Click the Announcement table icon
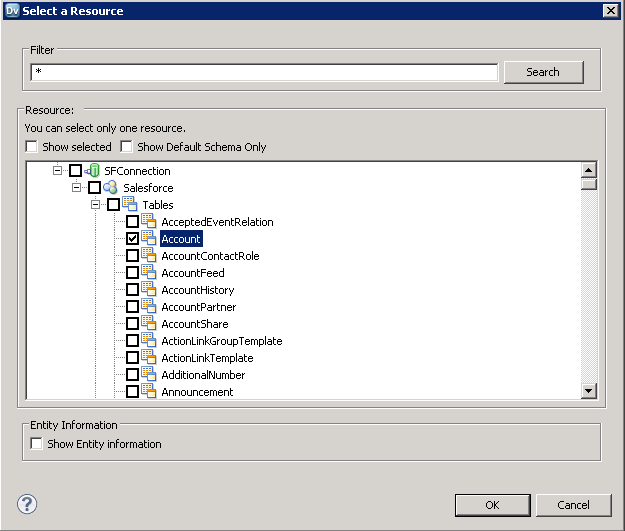The height and width of the screenshot is (531, 625). tap(149, 392)
